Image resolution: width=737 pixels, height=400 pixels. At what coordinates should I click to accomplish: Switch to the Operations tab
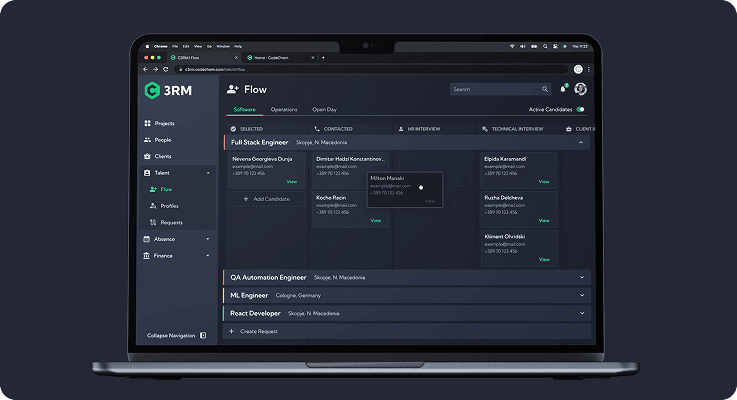tap(284, 110)
